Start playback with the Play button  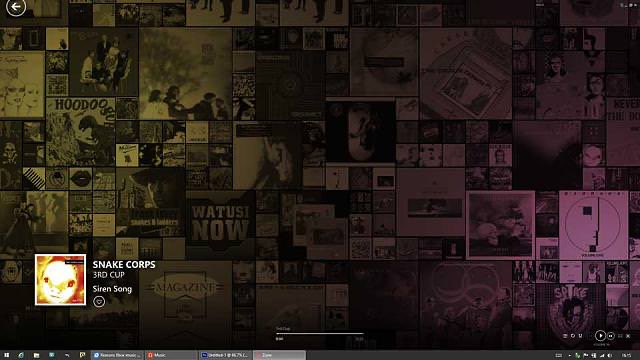click(600, 336)
